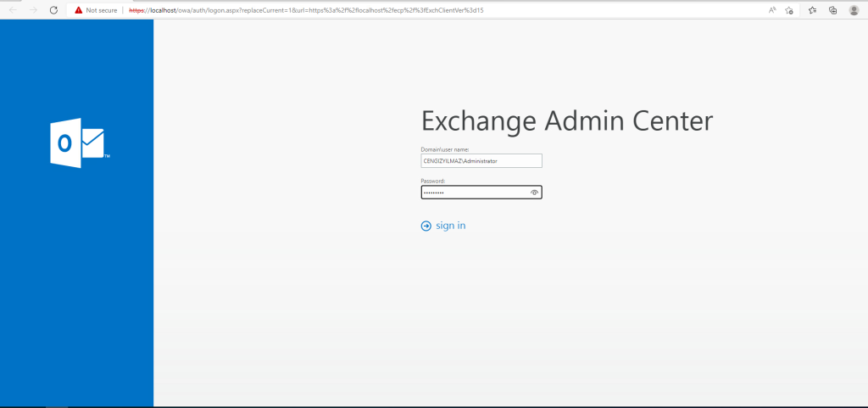Screen dimensions: 868x408
Task: Open the browser Collections icon
Action: [832, 10]
